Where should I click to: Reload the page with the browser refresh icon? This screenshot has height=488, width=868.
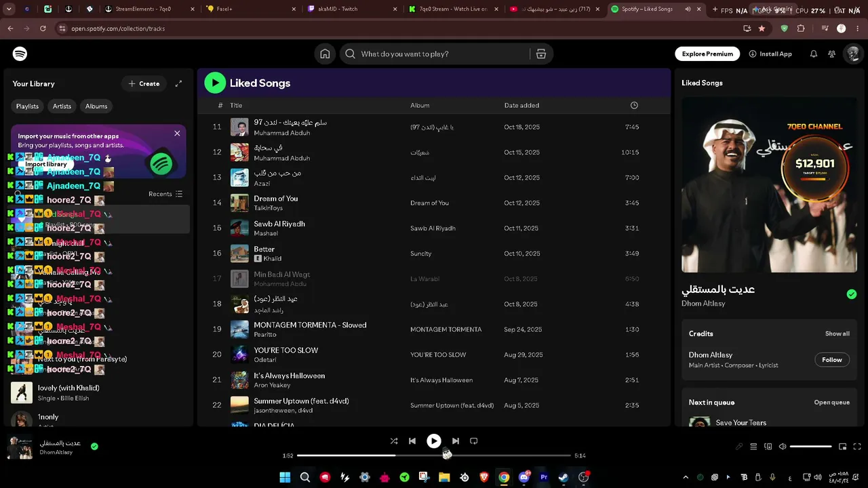click(43, 28)
